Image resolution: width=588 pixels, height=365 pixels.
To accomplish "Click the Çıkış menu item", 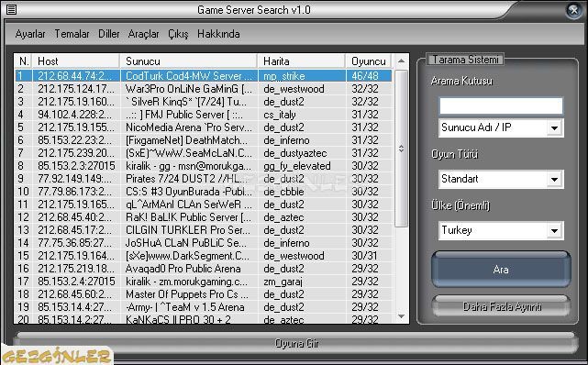I will (x=178, y=34).
